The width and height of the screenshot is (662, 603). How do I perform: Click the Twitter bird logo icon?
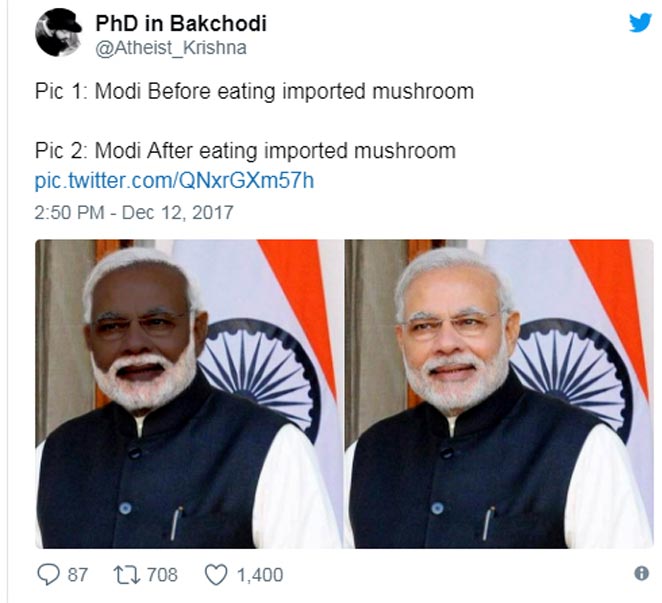(x=640, y=22)
